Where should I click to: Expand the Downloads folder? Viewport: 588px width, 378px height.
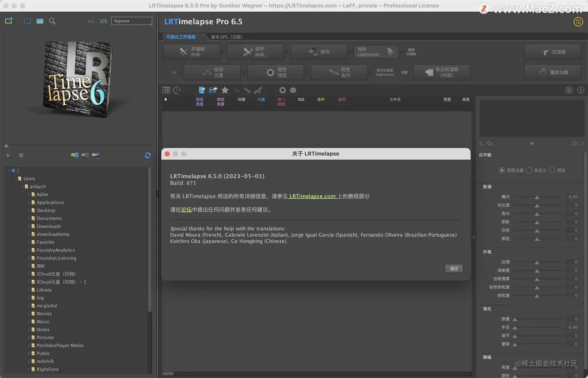coord(29,226)
